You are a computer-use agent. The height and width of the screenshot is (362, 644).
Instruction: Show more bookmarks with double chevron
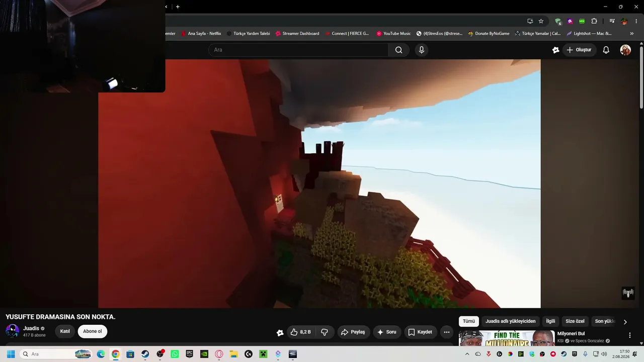pos(632,34)
